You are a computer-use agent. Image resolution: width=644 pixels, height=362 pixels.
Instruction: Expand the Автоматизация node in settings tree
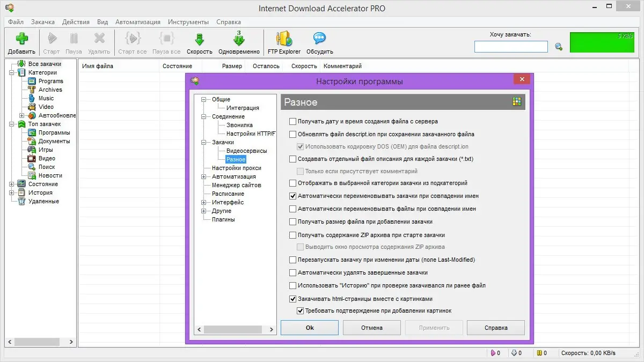tap(203, 176)
